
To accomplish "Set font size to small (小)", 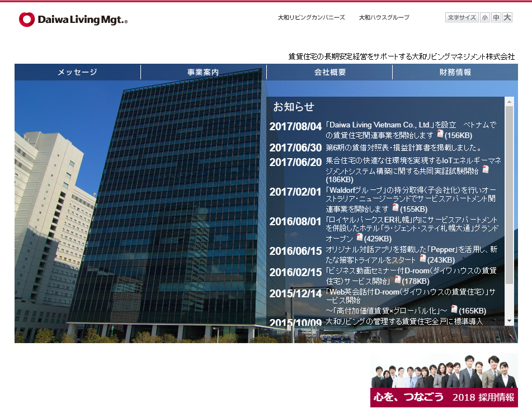I will [x=484, y=18].
